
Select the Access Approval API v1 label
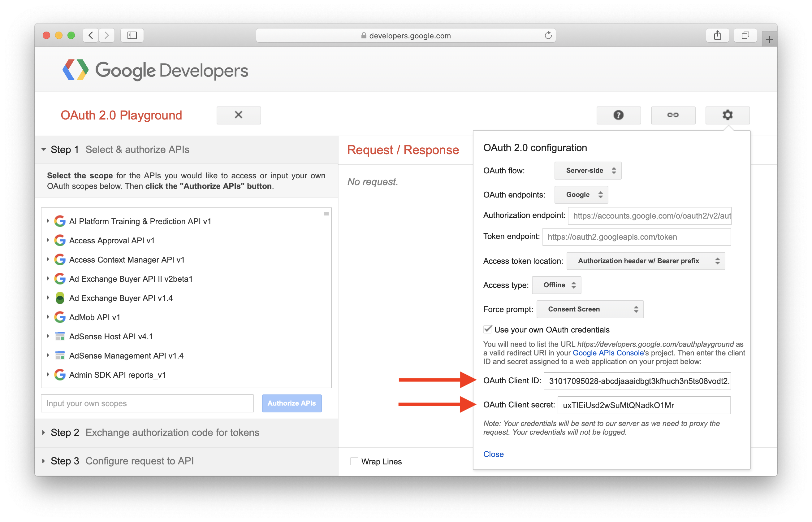click(112, 241)
